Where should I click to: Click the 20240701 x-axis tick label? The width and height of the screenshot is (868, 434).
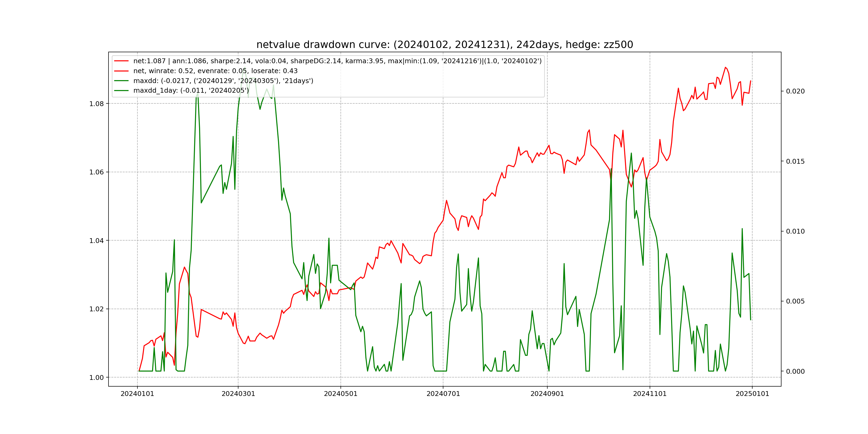(443, 394)
